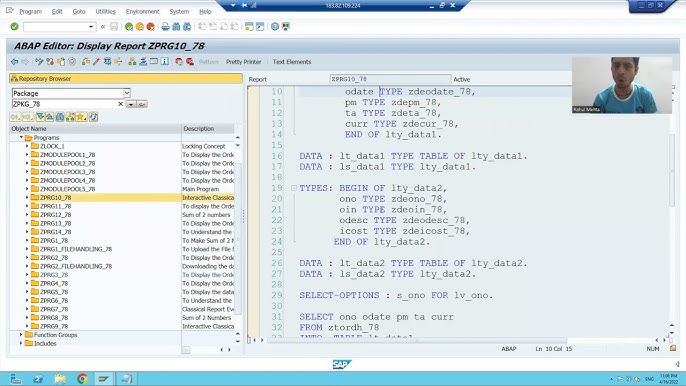Click the Activate matchstick icon
The height and width of the screenshot is (386, 686).
[x=97, y=62]
